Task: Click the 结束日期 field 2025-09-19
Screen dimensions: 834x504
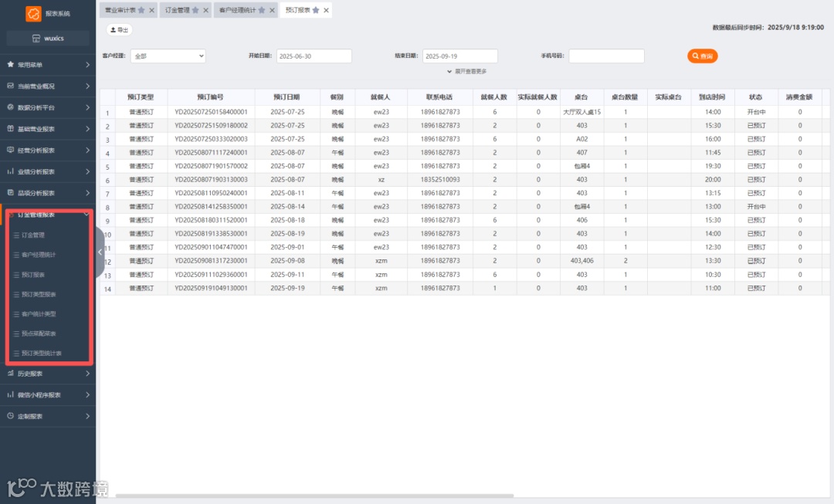Action: coord(460,56)
